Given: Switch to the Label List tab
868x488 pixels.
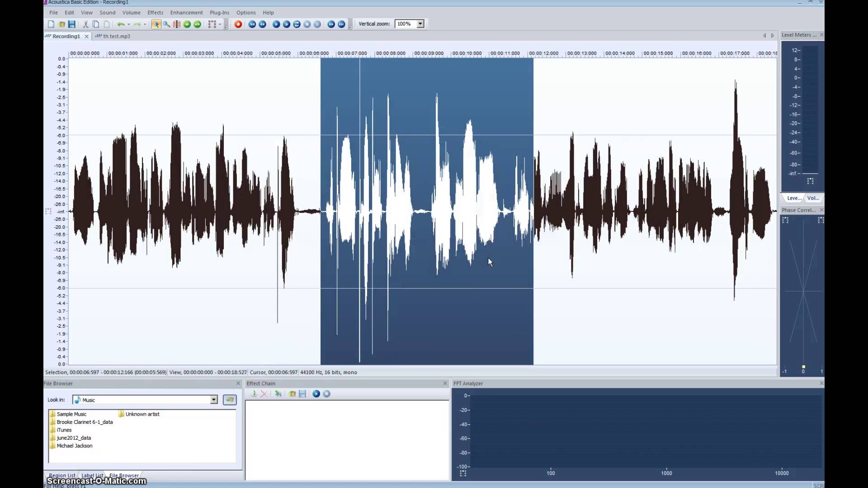Looking at the screenshot, I should 92,475.
